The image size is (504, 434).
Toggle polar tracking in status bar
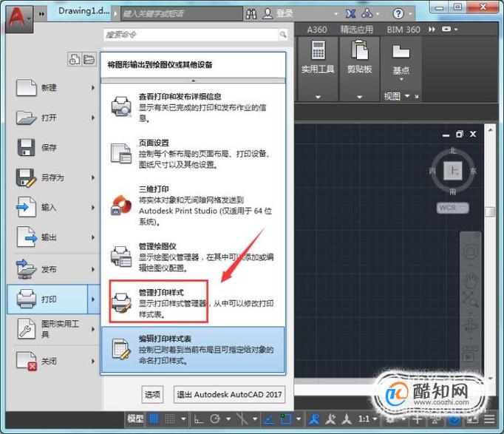click(215, 419)
